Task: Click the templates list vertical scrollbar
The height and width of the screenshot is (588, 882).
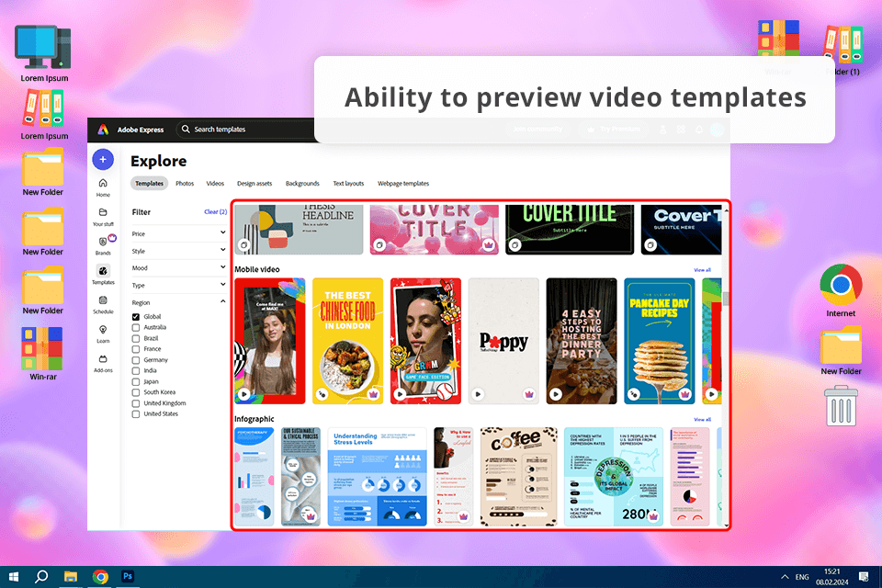Action: tap(726, 299)
